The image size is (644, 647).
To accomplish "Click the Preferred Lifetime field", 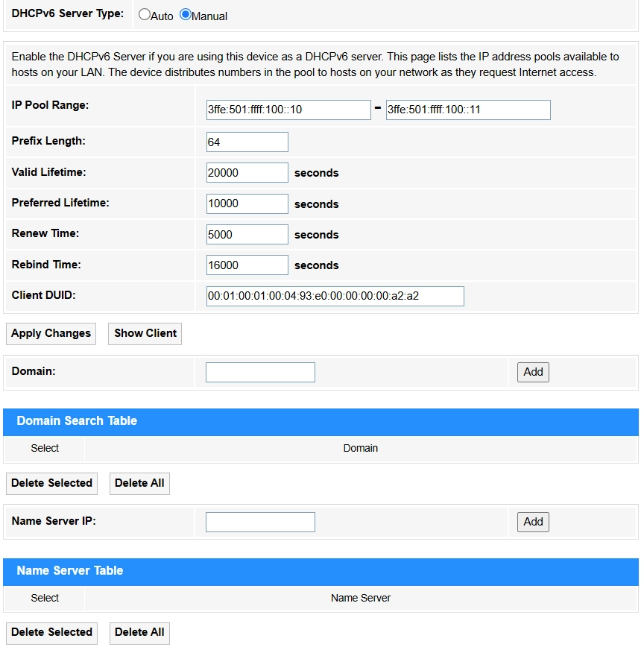I will 247,203.
